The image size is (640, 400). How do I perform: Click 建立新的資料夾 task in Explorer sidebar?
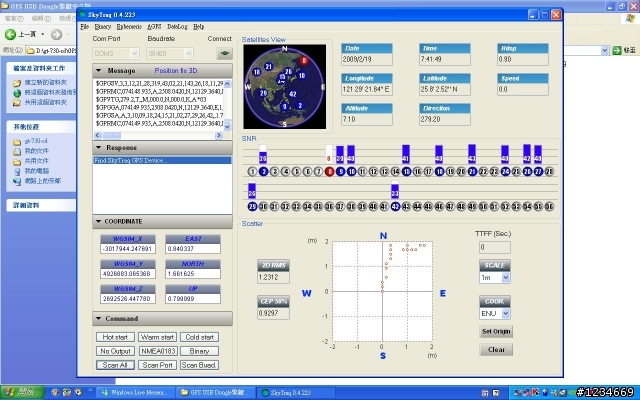45,82
